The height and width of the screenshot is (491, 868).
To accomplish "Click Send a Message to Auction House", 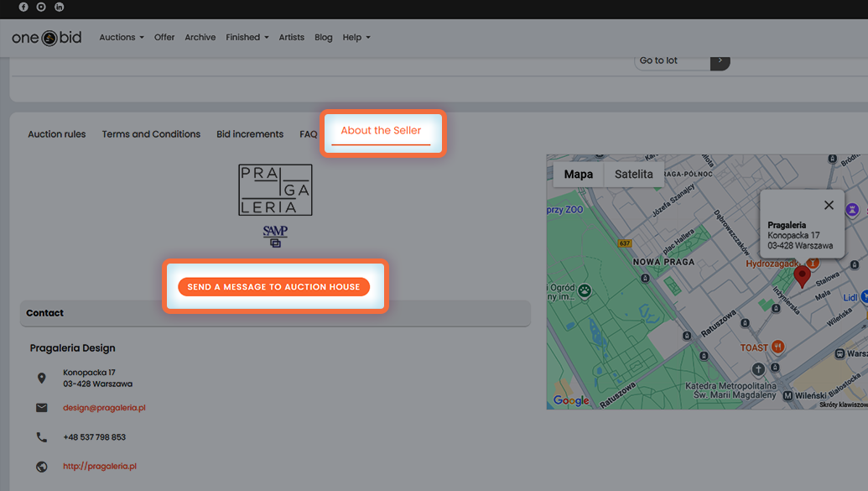I will coord(274,286).
